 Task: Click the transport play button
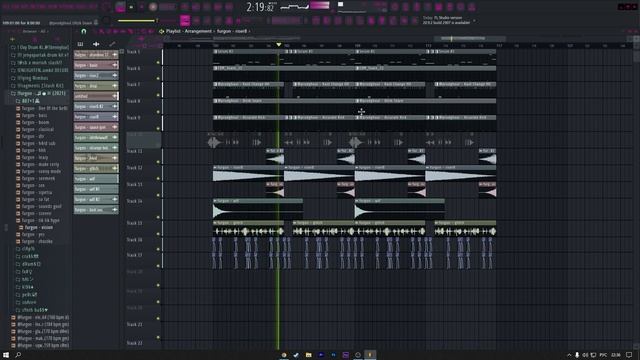[x=131, y=7]
